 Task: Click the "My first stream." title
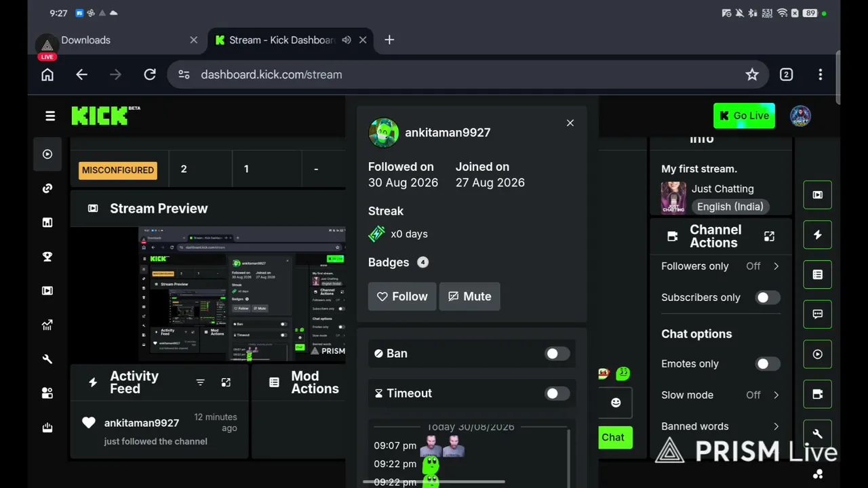coord(699,169)
